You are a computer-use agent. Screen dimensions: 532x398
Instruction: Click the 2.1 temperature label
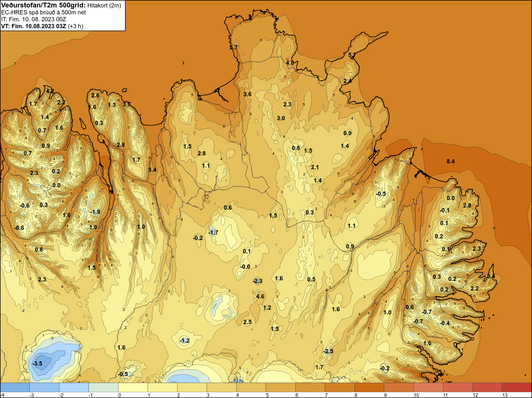[315, 167]
